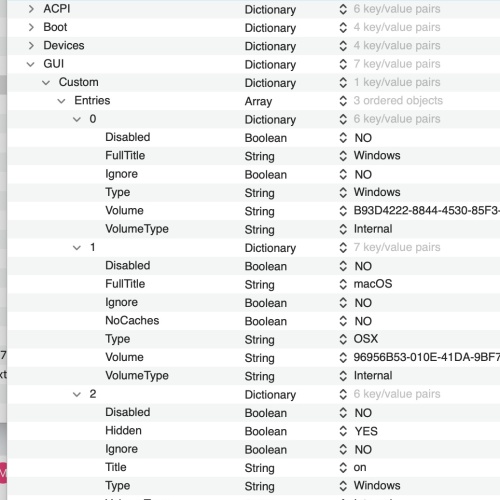Select the Volume B93D4222 value field
Viewport: 500px width, 500px height.
(427, 211)
